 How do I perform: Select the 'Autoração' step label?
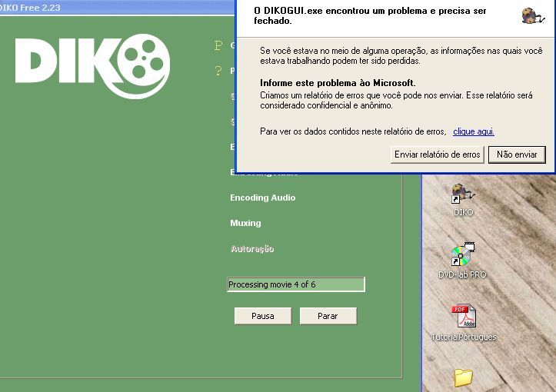coord(252,249)
